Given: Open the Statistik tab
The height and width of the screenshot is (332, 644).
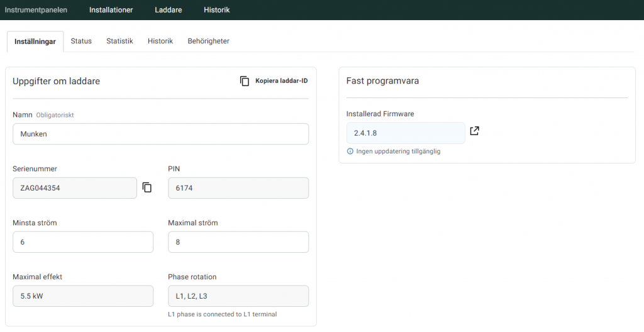Looking at the screenshot, I should (119, 41).
